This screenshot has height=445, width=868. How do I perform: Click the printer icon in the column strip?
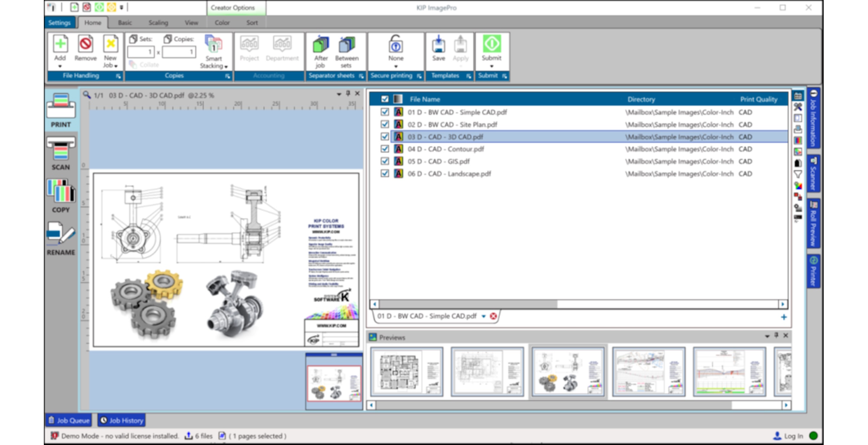798,129
